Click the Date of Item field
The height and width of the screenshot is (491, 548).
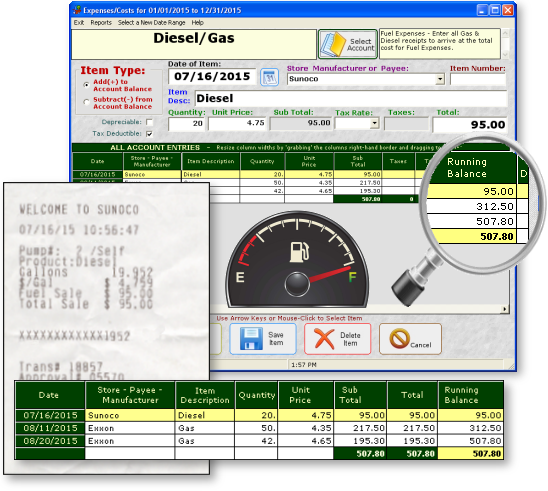212,77
